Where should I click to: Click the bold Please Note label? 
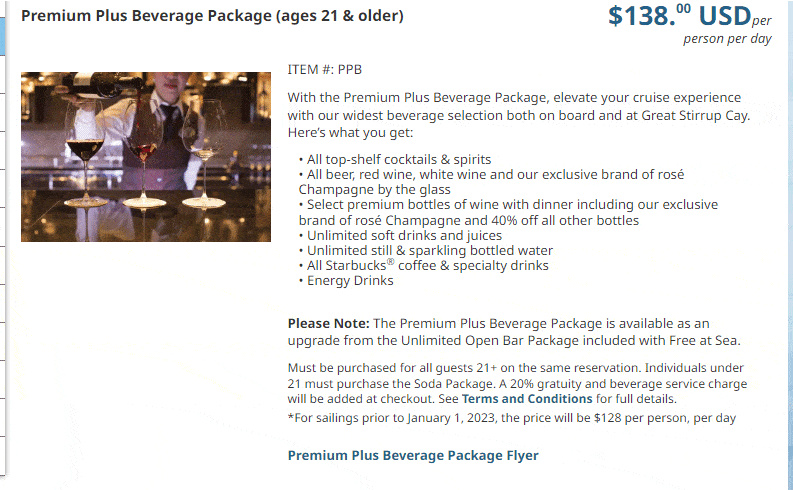click(329, 323)
